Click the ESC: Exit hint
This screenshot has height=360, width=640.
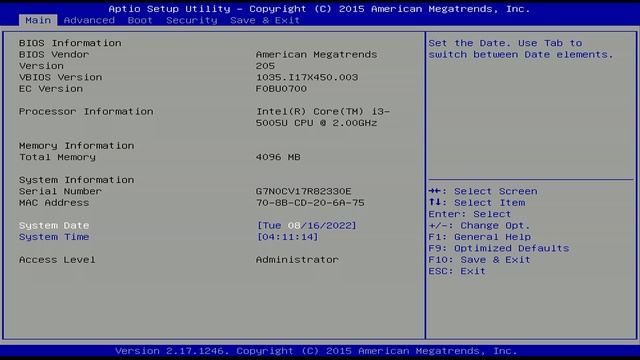(x=457, y=271)
